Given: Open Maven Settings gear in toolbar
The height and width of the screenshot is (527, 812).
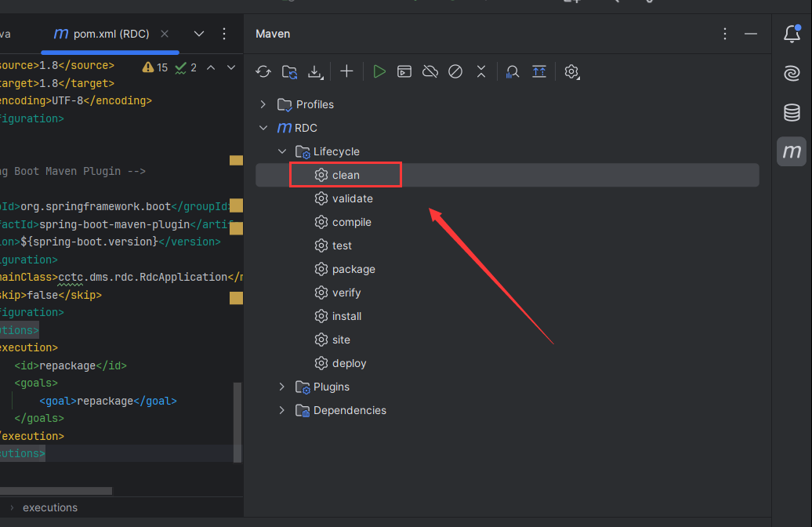Looking at the screenshot, I should (572, 72).
